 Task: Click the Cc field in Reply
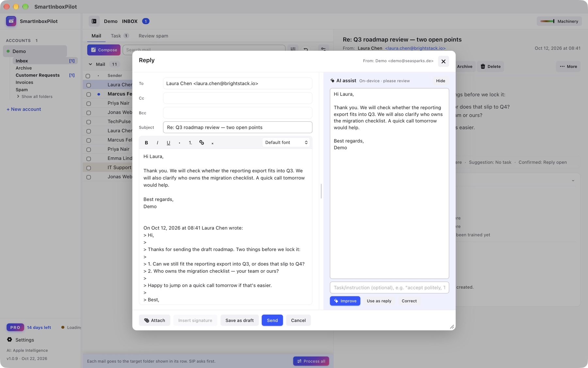[x=237, y=98]
